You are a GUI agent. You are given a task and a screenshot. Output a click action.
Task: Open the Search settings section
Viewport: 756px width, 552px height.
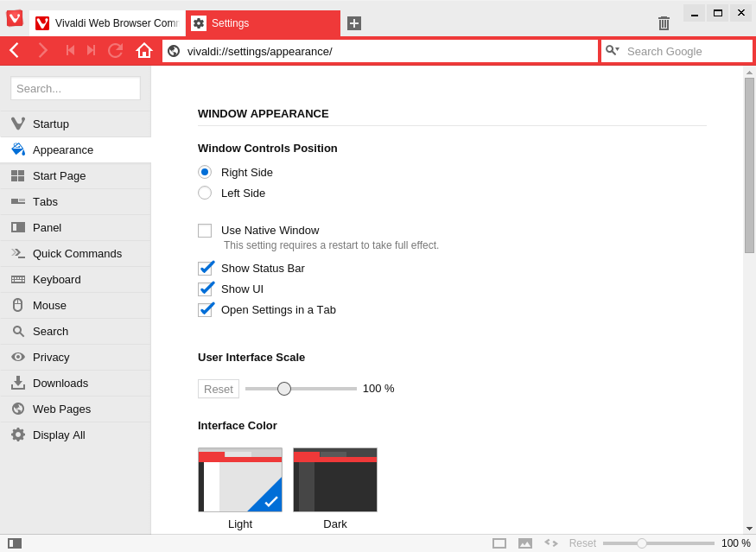point(75,331)
